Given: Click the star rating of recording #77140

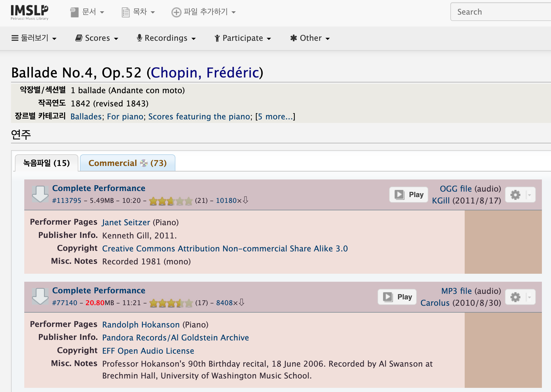Looking at the screenshot, I should pos(171,303).
